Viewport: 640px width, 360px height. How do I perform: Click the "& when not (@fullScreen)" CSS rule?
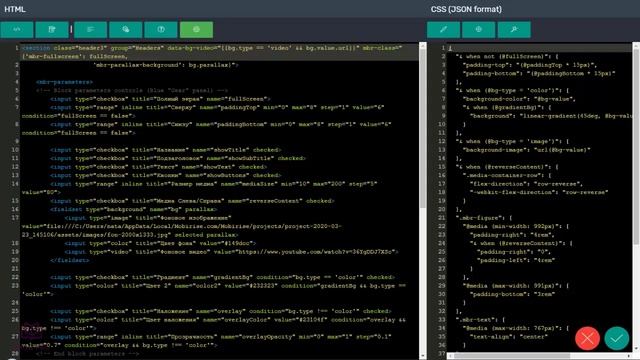[507, 56]
